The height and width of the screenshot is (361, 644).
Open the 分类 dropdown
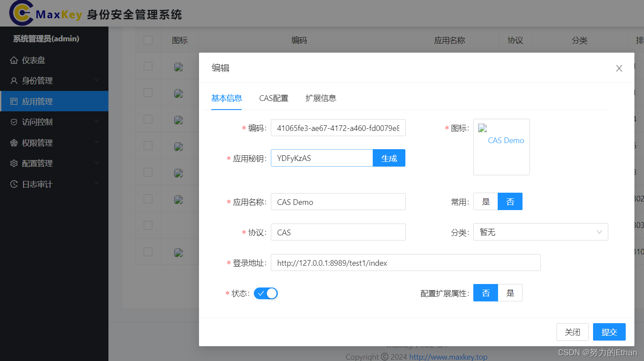(x=541, y=232)
